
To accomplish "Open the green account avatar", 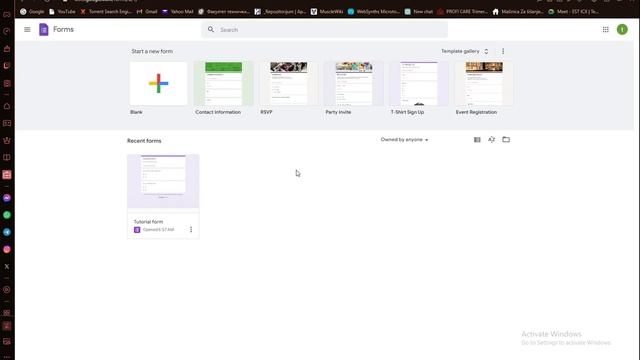I will tap(622, 29).
